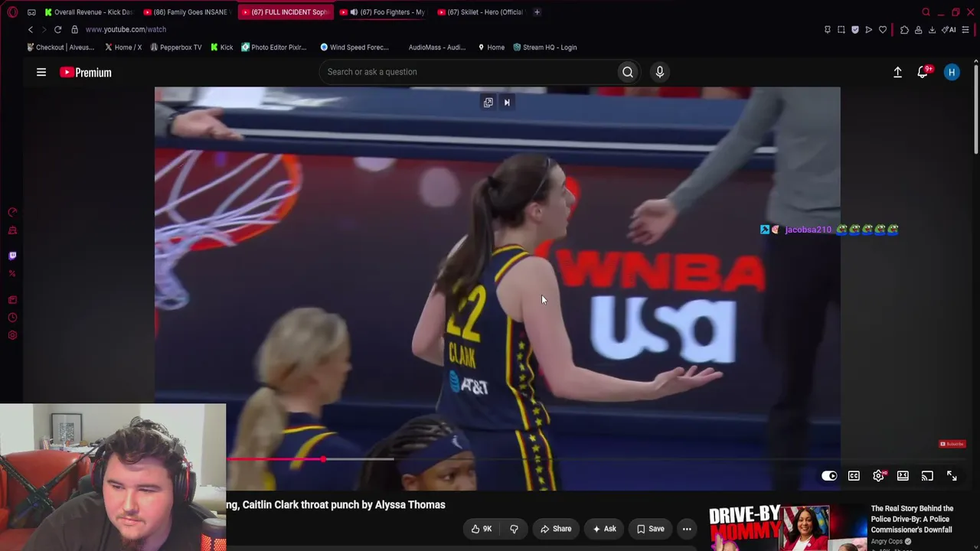Open the Home / X bookmark
This screenshot has width=980, height=551.
pos(122,47)
